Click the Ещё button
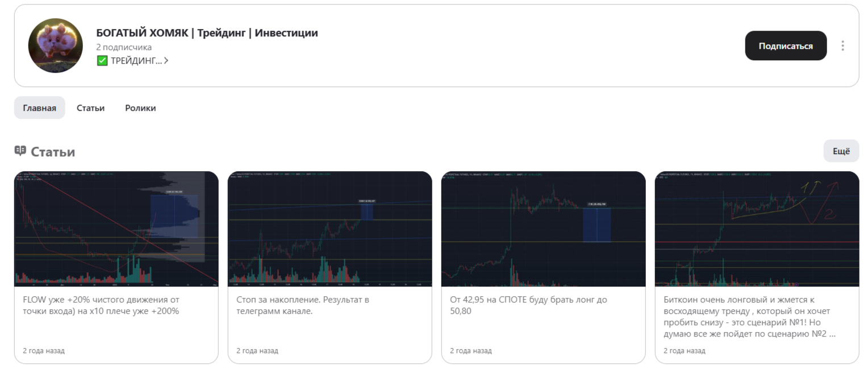 [x=841, y=151]
